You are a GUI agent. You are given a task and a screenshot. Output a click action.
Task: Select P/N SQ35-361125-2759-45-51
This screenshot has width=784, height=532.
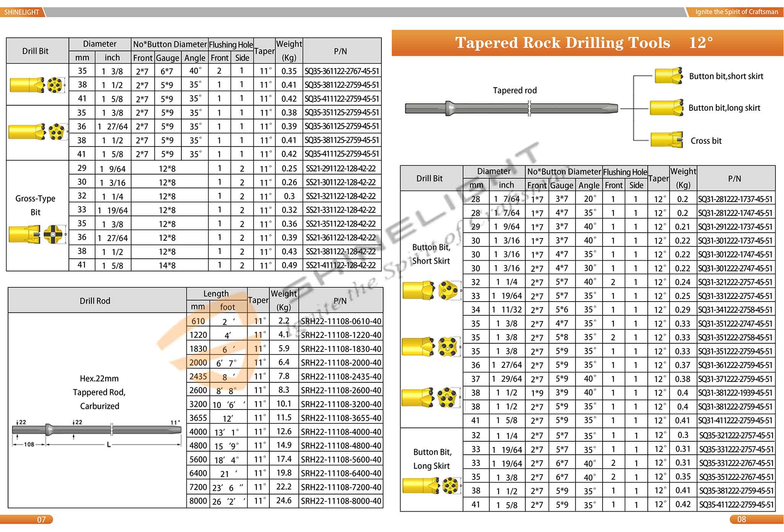click(342, 126)
